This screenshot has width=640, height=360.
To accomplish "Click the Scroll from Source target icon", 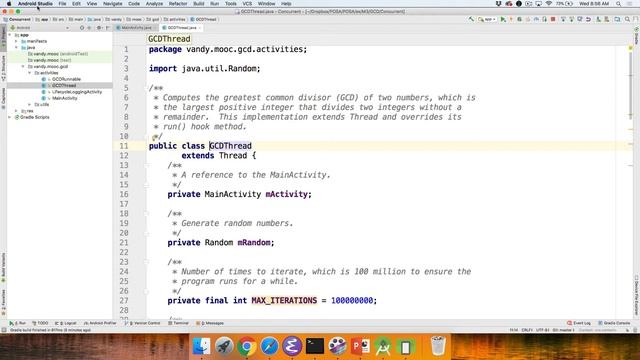I will pos(82,28).
